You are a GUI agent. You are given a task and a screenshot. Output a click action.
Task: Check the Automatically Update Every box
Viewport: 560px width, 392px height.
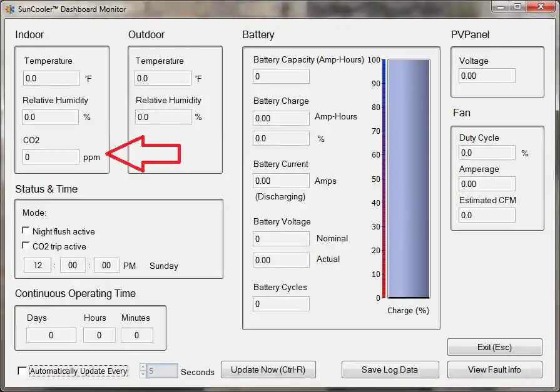tap(22, 371)
